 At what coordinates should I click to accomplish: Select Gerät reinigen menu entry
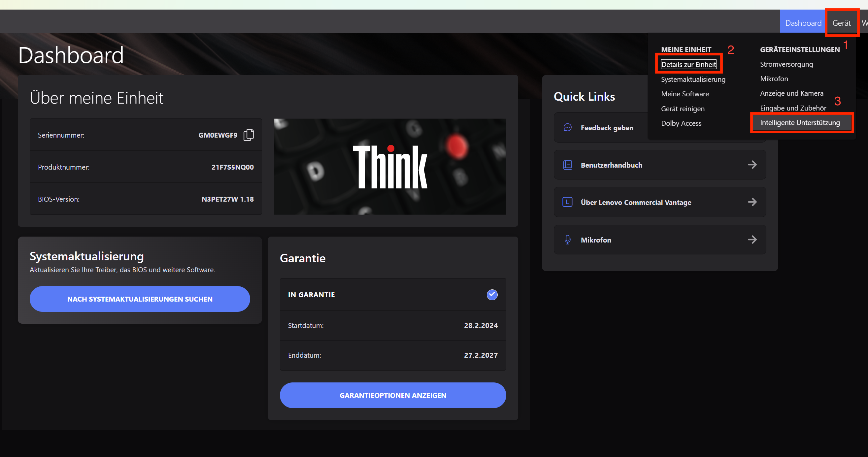point(683,109)
